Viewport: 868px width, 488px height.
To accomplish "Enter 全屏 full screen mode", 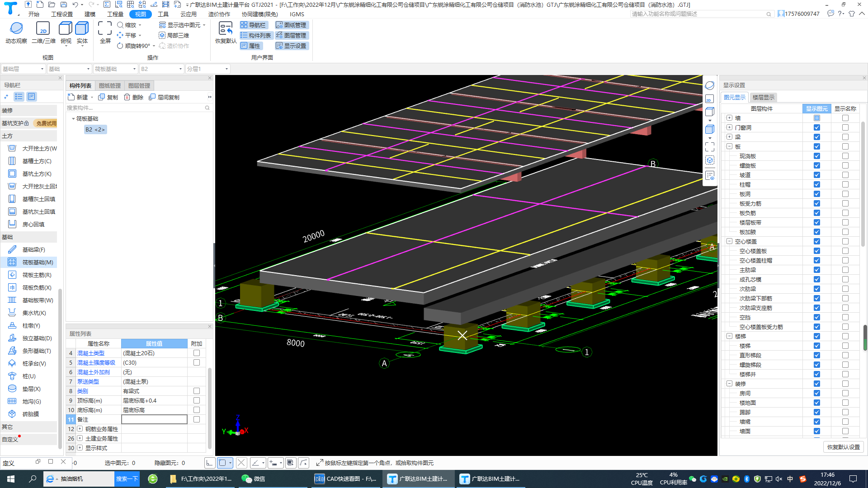I will click(105, 33).
